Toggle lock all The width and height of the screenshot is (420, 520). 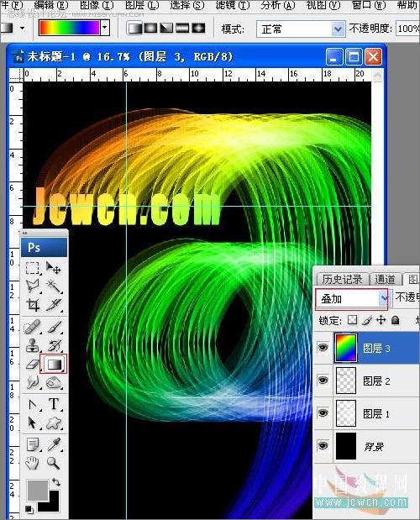(x=395, y=320)
